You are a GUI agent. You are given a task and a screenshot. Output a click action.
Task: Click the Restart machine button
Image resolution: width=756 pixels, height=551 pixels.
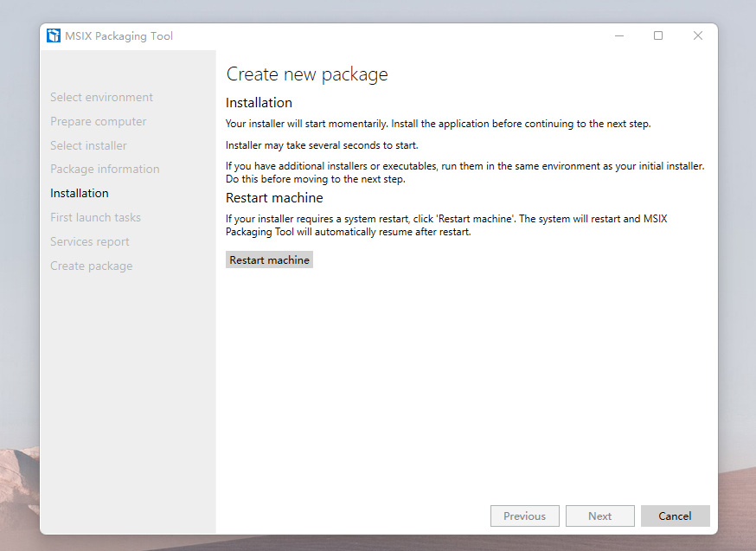270,259
